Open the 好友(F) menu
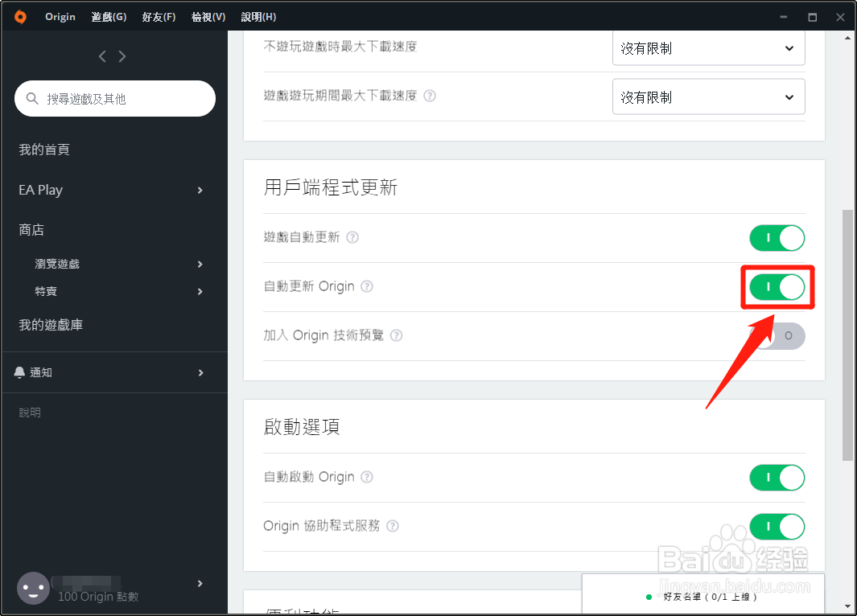The image size is (857, 616). (159, 17)
